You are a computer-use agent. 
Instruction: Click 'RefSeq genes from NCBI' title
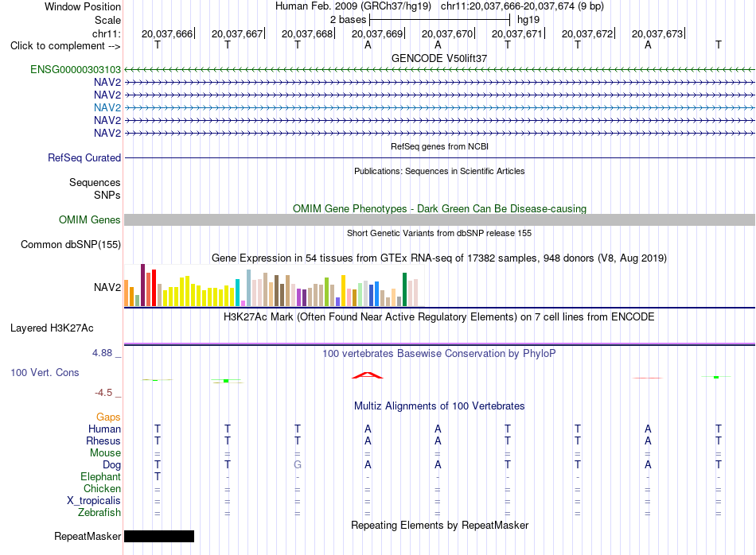[439, 146]
